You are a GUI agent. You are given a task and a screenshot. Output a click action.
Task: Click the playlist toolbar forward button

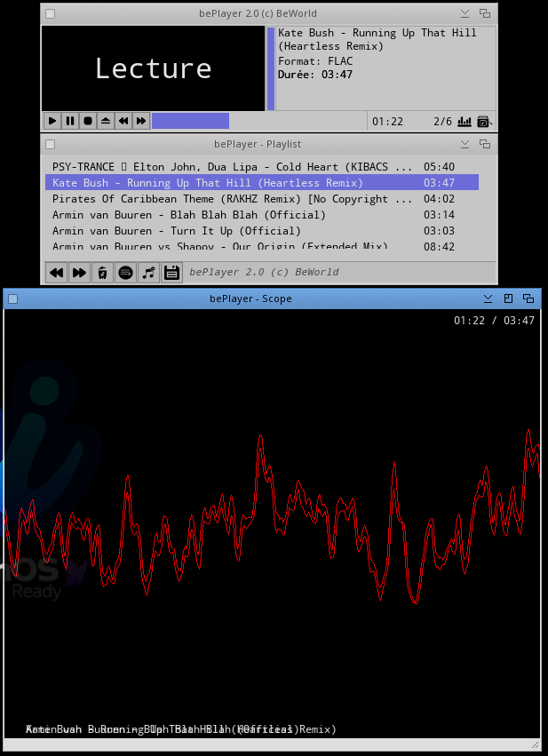click(79, 273)
